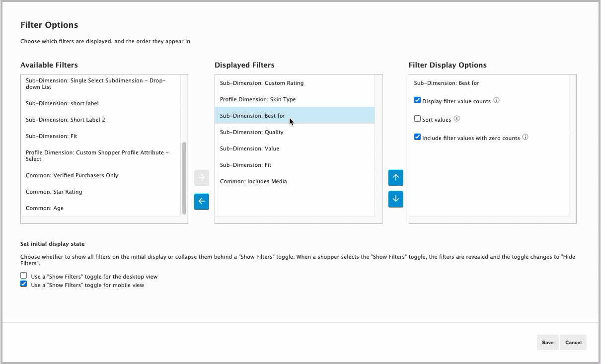
Task: Move selected filter down with down arrow
Action: [x=395, y=199]
